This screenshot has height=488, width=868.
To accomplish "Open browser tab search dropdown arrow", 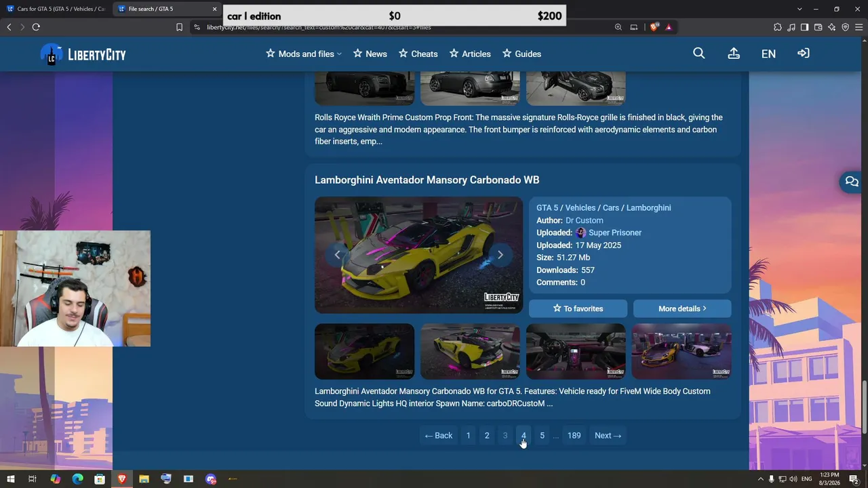I will (800, 9).
